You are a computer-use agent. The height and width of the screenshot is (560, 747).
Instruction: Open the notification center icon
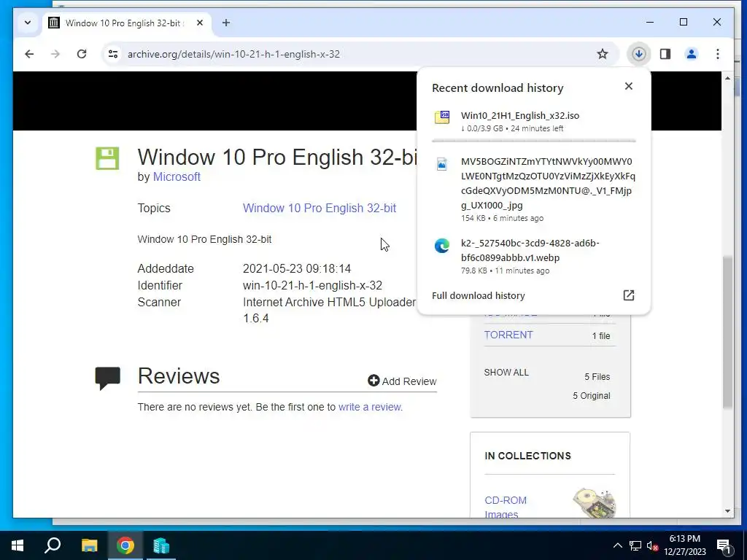click(x=724, y=545)
